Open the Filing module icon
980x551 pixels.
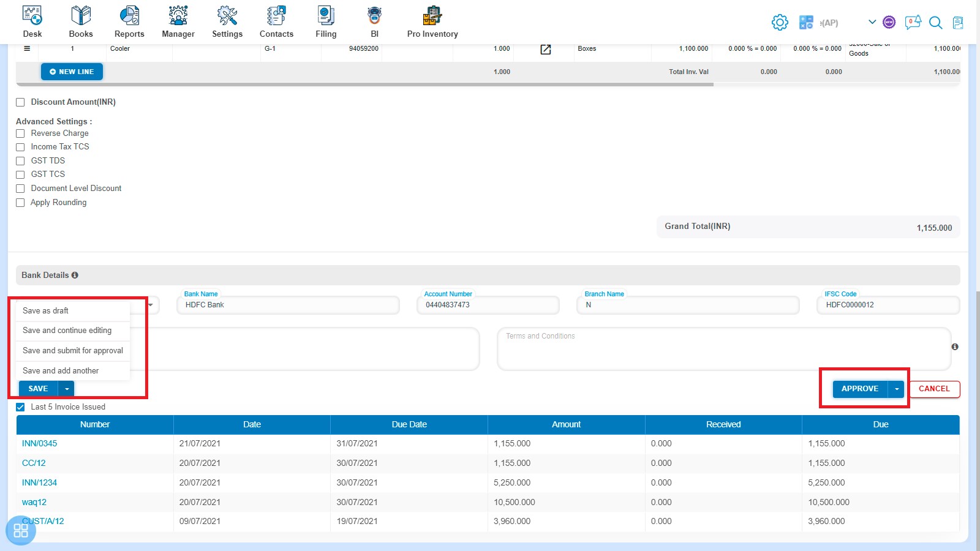pyautogui.click(x=326, y=15)
